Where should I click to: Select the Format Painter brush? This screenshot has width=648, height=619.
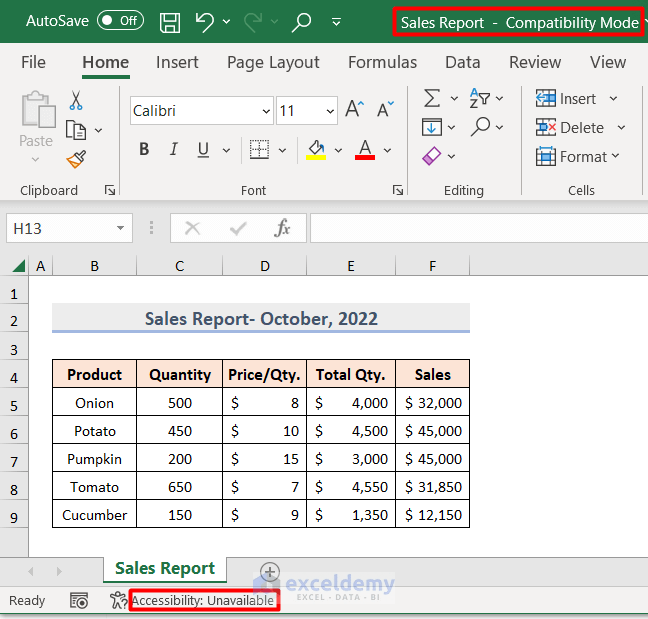tap(76, 160)
